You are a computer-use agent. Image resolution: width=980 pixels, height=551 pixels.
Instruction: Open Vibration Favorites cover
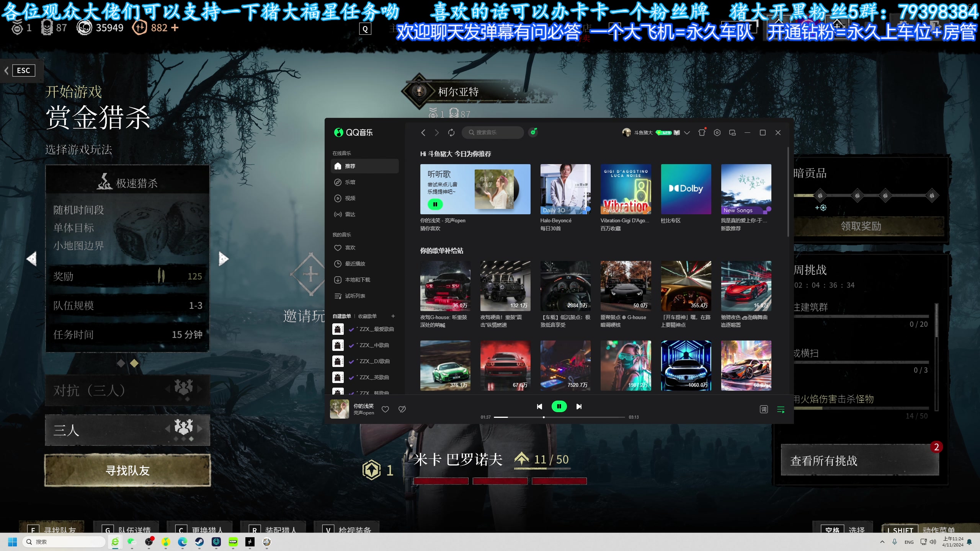(x=626, y=189)
